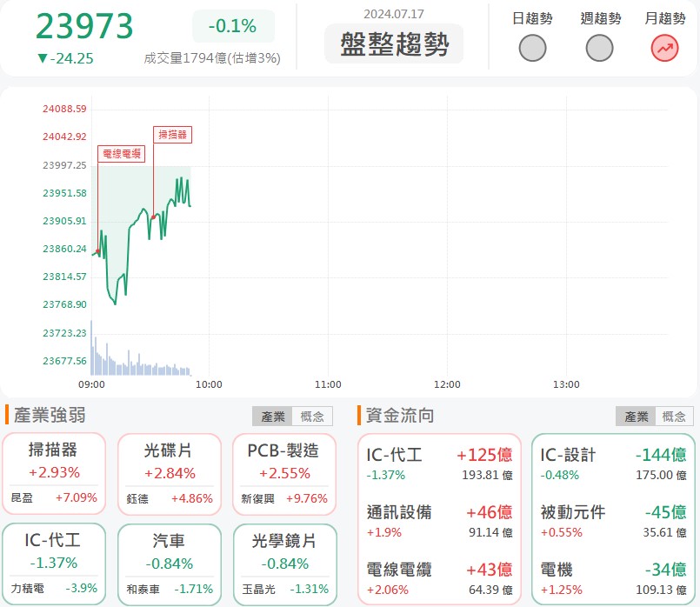Click stock 新復興 +9.76%
This screenshot has width=700, height=607.
[x=284, y=498]
